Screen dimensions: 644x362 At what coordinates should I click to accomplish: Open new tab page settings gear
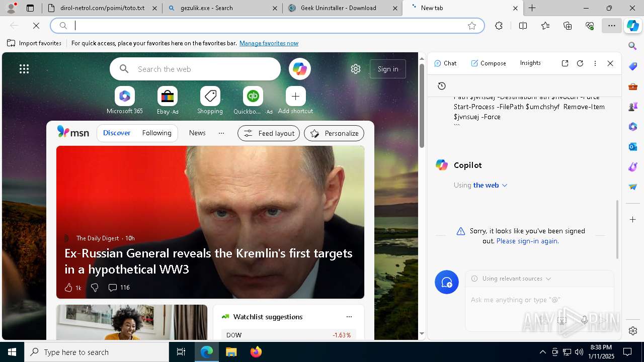(x=356, y=69)
